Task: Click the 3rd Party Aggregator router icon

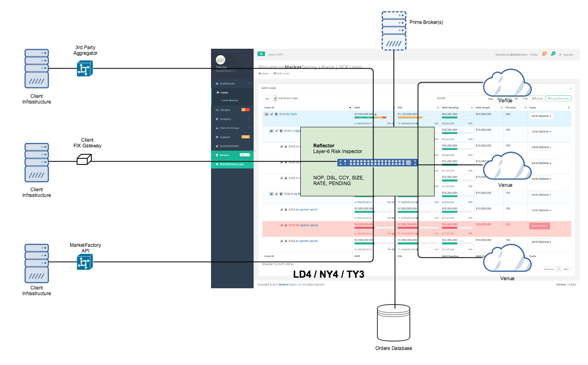Action: (85, 69)
